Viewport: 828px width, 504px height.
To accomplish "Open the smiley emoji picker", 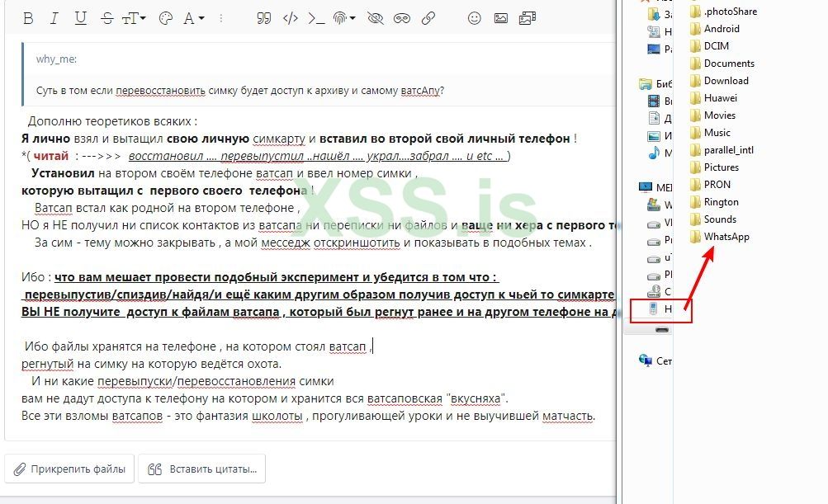I will point(474,18).
